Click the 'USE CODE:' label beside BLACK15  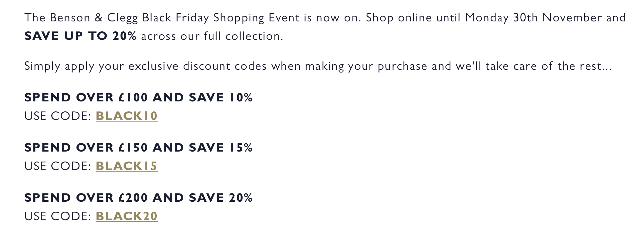[58, 166]
